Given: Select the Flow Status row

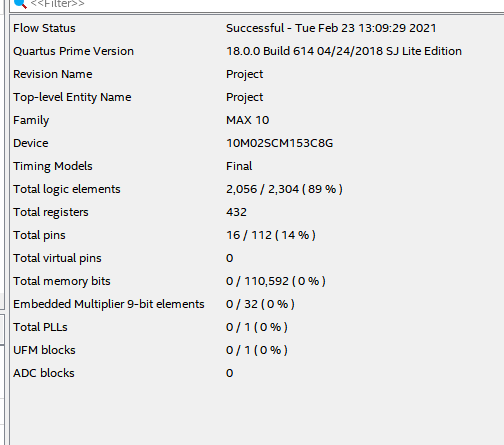Looking at the screenshot, I should pyautogui.click(x=257, y=28).
